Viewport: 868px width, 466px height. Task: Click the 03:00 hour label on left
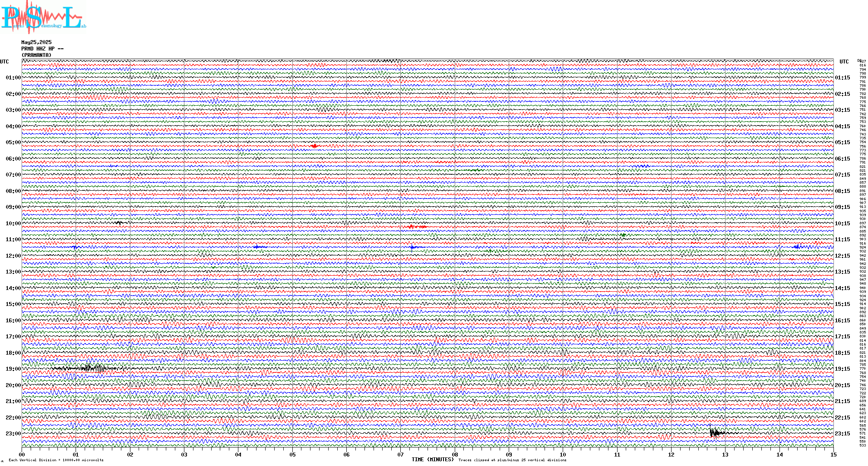click(x=13, y=110)
